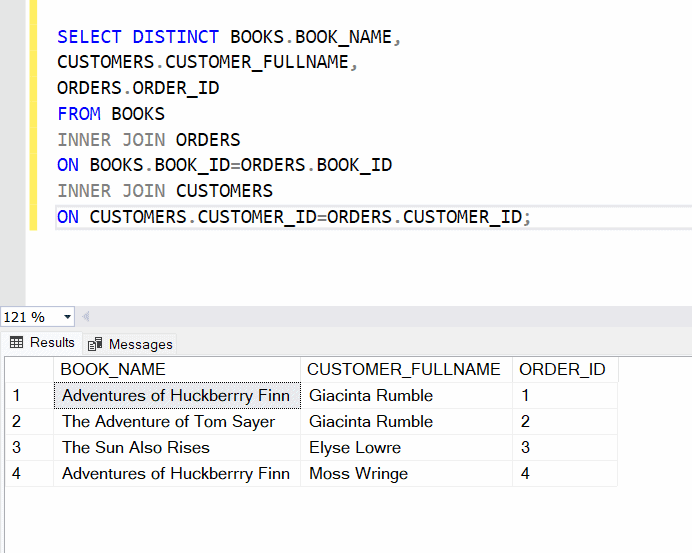This screenshot has width=692, height=553.
Task: Select the CUSTOMER_FULLNAME column header
Action: [x=406, y=369]
